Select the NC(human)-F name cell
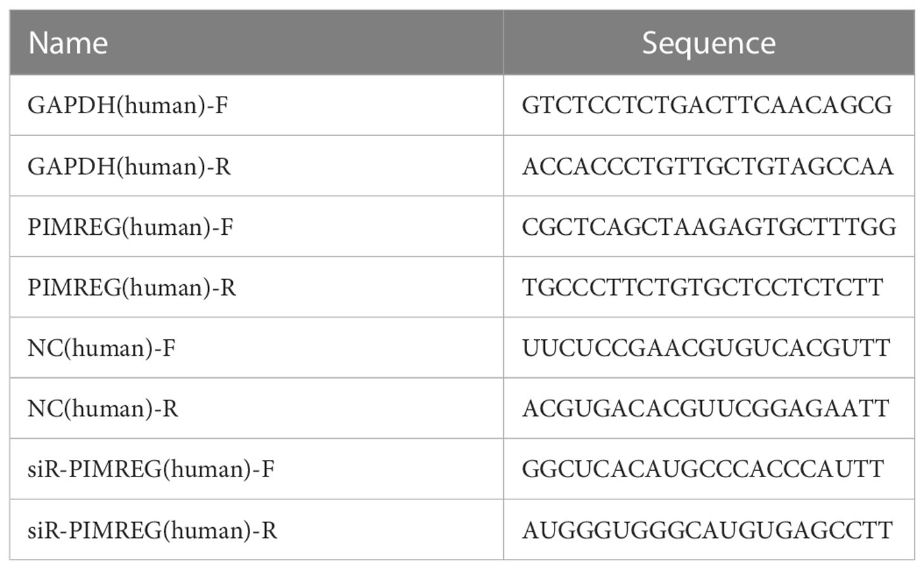 pos(256,348)
